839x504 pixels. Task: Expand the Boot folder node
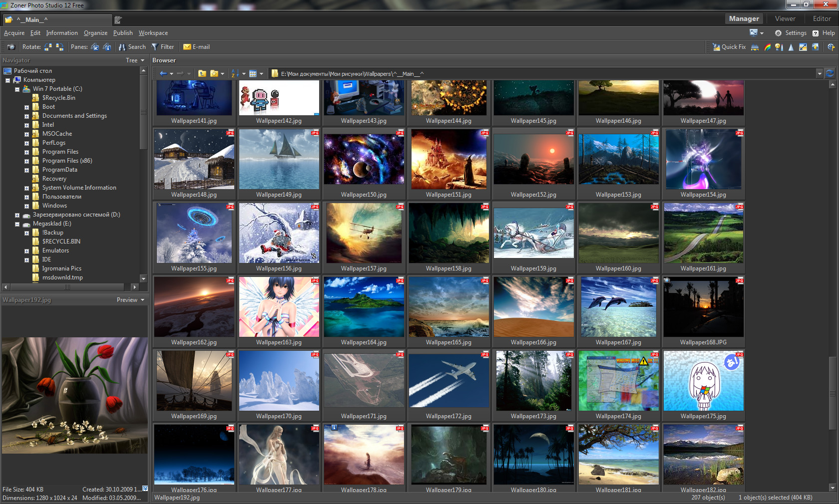click(26, 107)
